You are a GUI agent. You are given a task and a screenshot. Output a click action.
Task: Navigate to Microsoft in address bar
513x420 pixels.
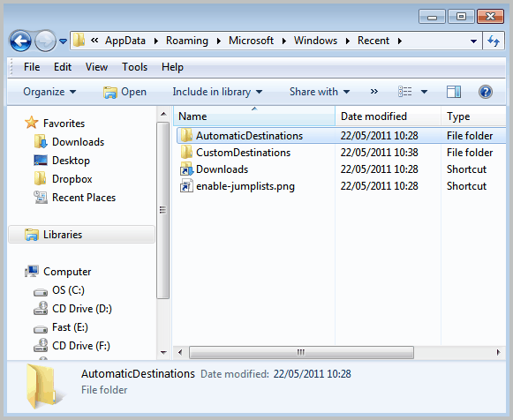251,41
